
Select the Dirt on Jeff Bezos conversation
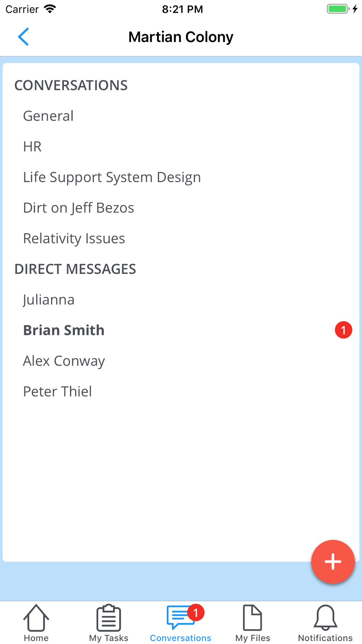pos(79,208)
